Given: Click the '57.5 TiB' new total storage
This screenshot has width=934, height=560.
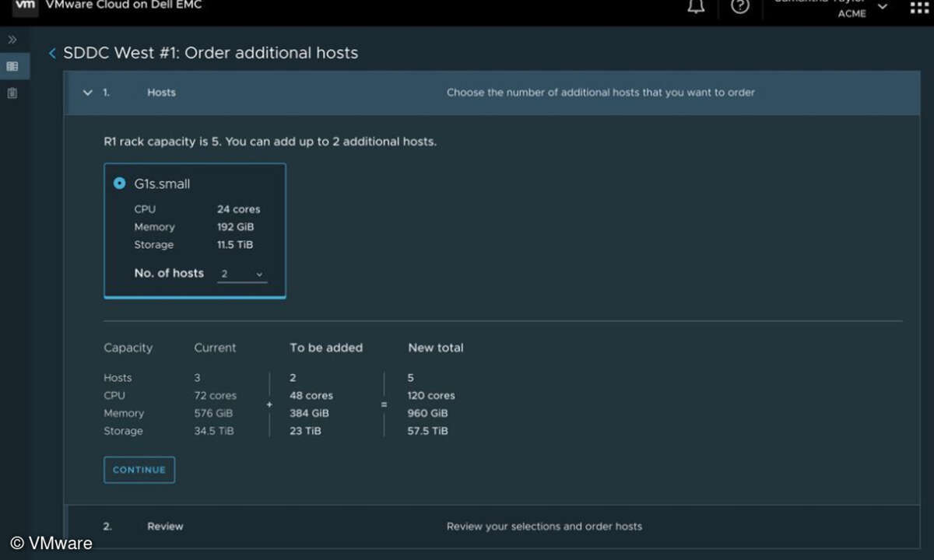Looking at the screenshot, I should tap(428, 431).
